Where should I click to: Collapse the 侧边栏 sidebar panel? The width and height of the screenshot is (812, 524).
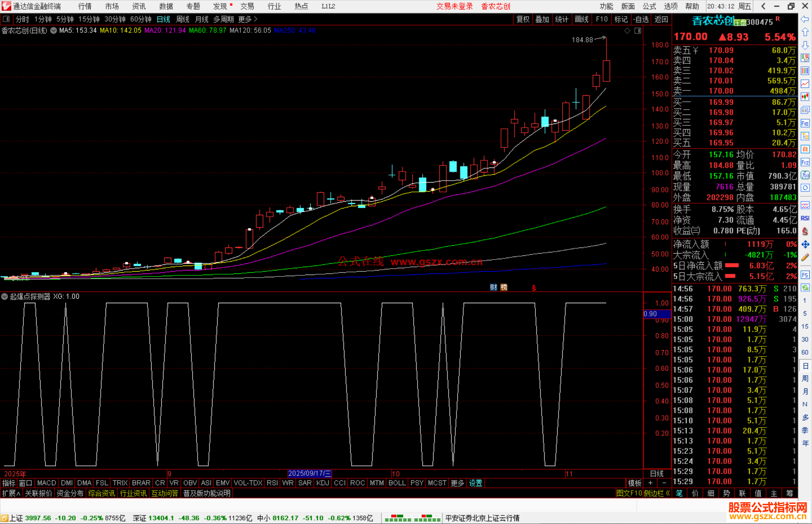pyautogui.click(x=657, y=493)
